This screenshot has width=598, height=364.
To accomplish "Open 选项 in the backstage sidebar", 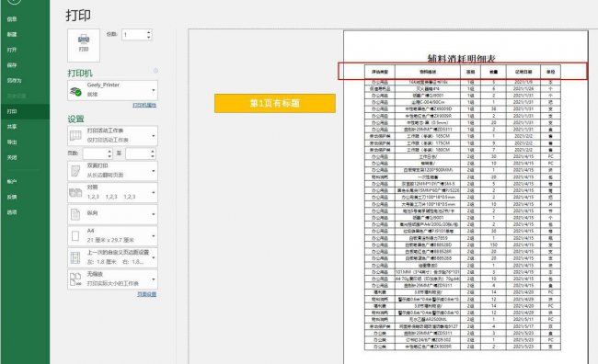I will 12,212.
